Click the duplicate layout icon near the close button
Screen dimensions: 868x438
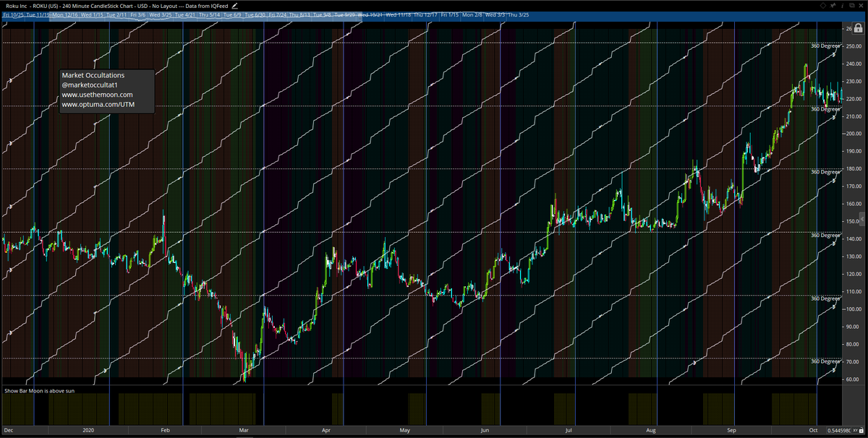852,6
